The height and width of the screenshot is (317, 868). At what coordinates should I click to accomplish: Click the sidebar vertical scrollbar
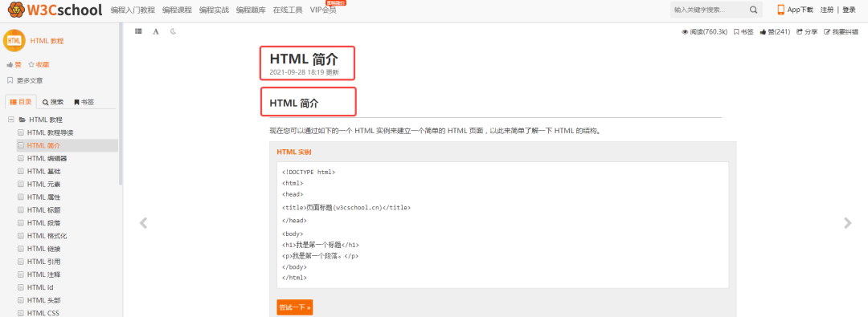pos(121,105)
